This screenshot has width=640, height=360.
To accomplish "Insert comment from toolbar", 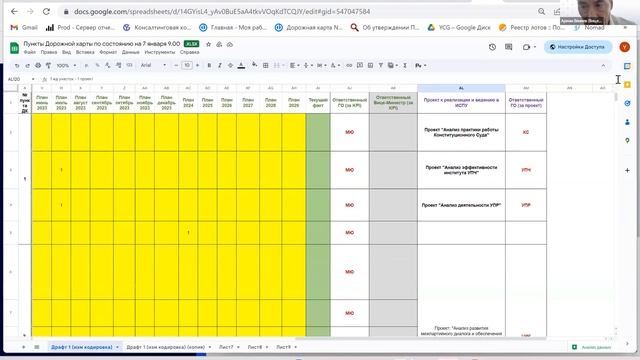I will click(x=360, y=65).
